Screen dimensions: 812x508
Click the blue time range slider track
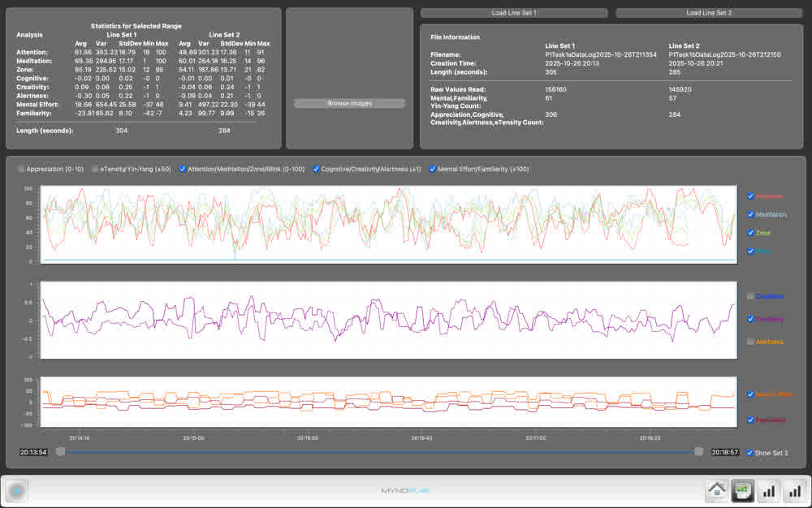click(x=379, y=452)
